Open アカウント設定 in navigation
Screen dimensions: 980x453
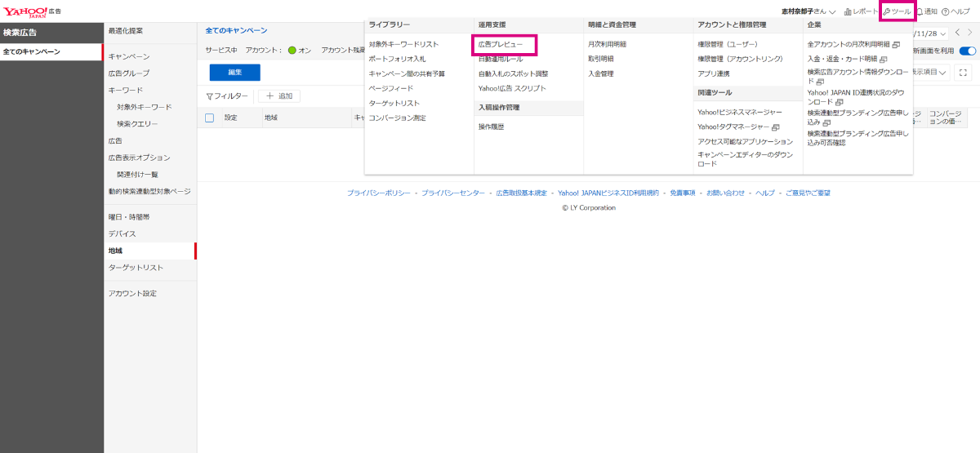(x=132, y=293)
